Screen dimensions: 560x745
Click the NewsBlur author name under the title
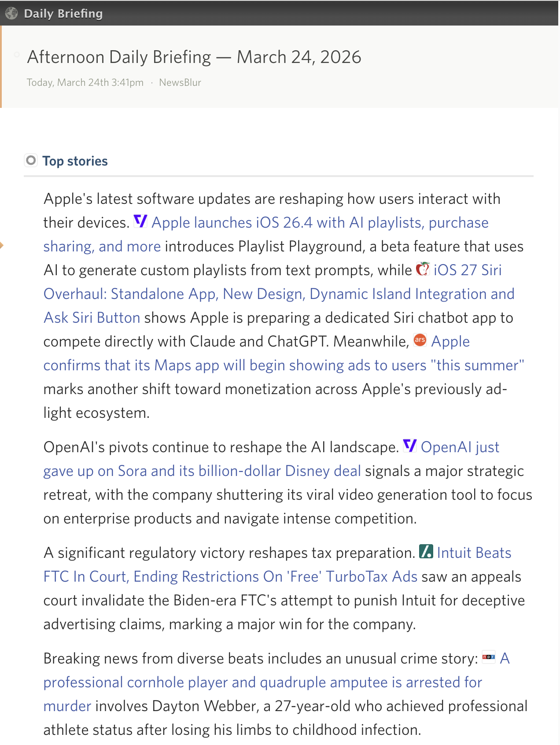(180, 83)
